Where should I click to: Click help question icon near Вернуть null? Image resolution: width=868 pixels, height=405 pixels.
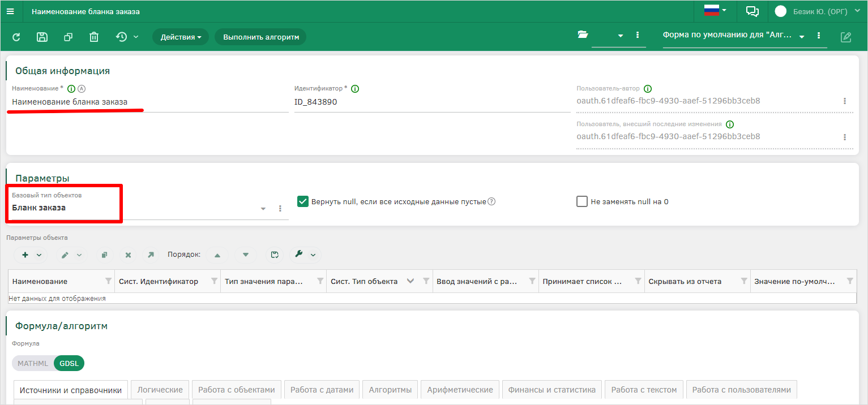[491, 201]
